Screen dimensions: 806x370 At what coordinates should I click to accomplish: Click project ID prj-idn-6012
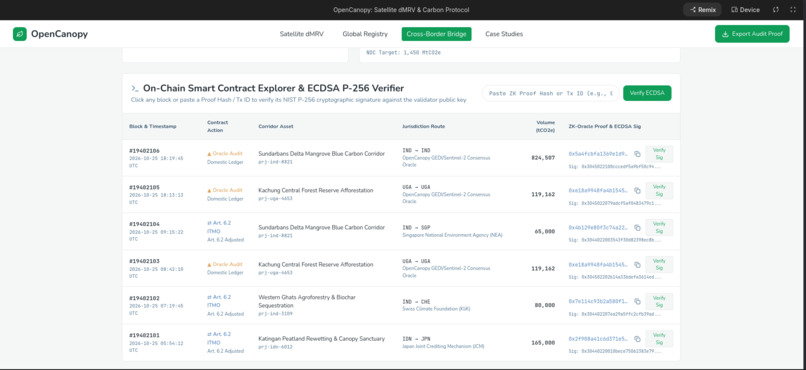[276, 346]
